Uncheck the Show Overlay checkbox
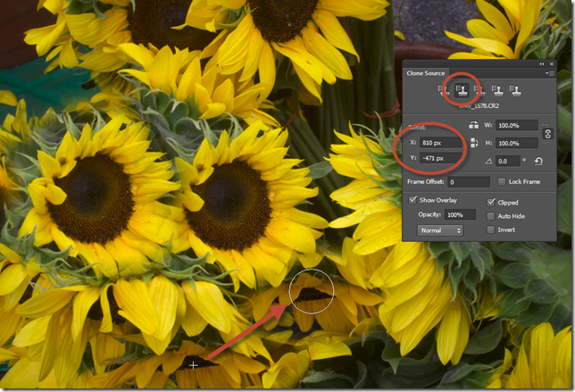Image resolution: width=575 pixels, height=392 pixels. 412,199
